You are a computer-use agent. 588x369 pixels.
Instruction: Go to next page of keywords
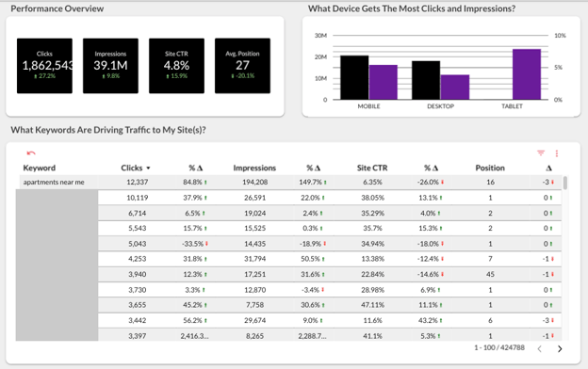click(x=560, y=349)
